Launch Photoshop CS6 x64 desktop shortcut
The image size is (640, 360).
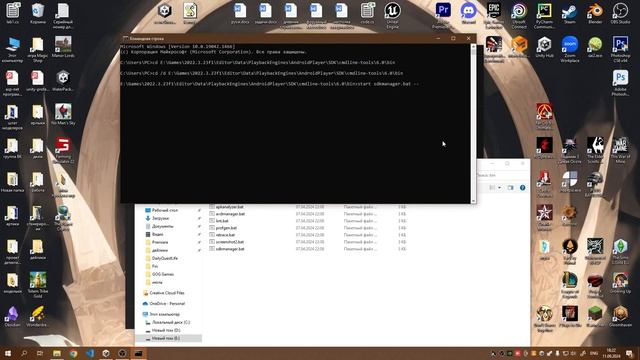620,49
